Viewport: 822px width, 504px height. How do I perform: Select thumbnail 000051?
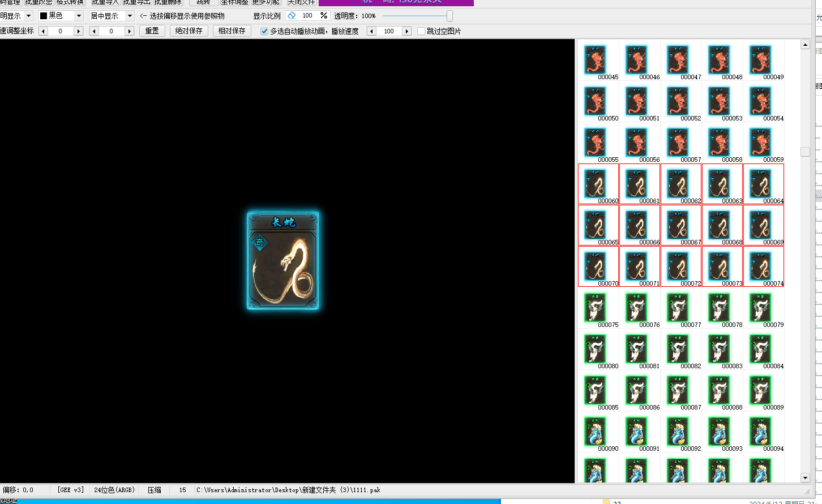point(640,101)
